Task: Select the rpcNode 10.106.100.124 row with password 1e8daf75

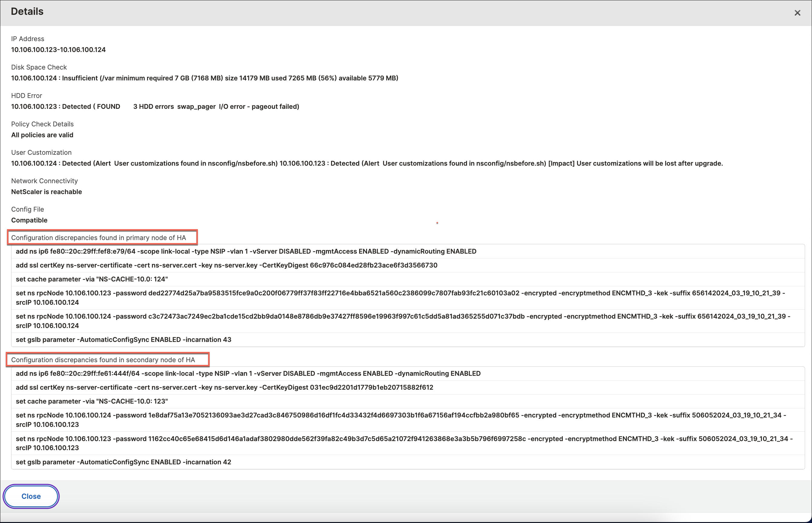Action: click(408, 420)
